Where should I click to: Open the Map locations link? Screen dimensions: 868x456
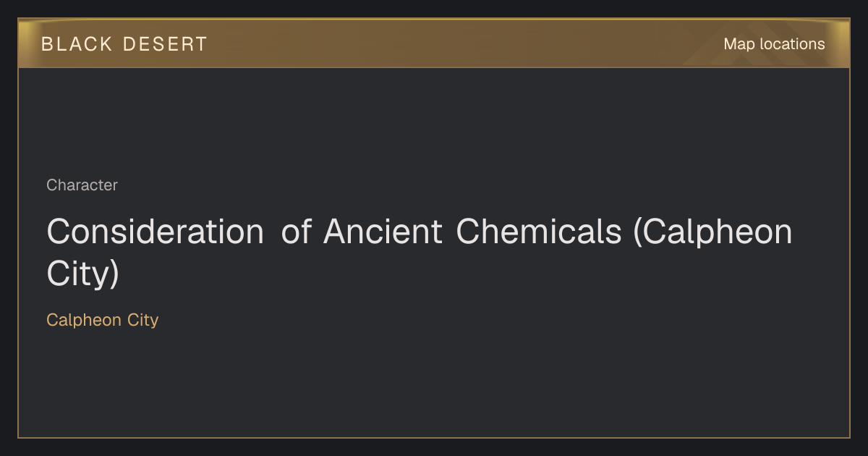click(x=774, y=44)
